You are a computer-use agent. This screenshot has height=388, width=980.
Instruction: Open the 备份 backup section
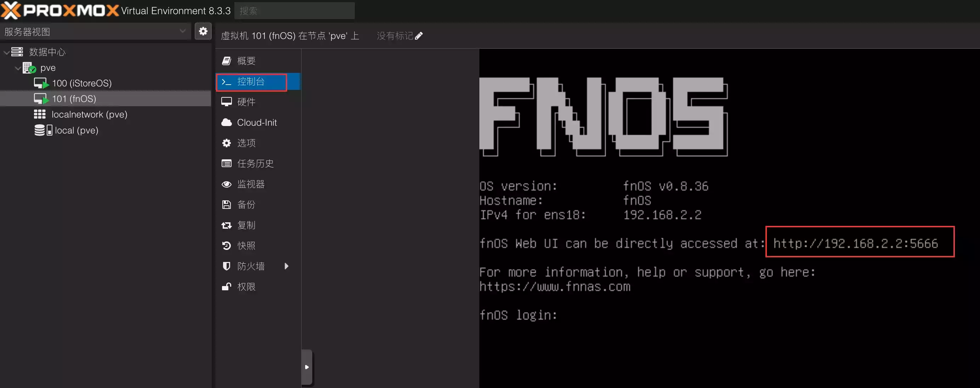pyautogui.click(x=246, y=205)
